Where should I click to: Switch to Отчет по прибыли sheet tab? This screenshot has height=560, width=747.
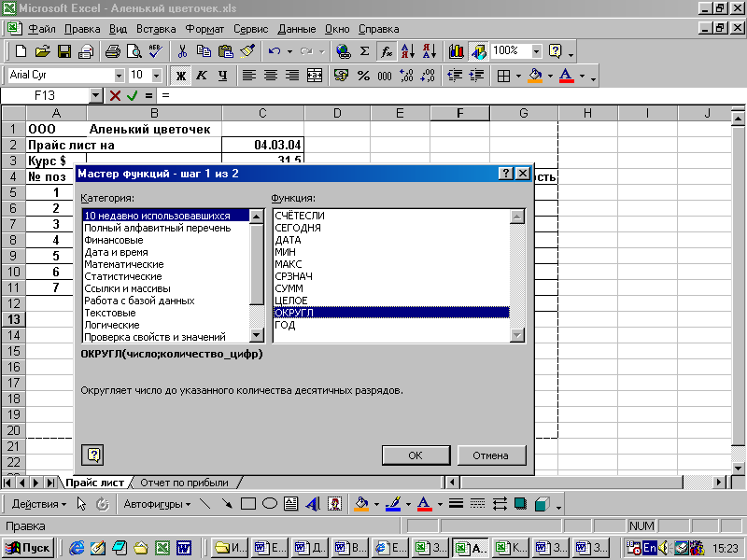click(x=184, y=483)
